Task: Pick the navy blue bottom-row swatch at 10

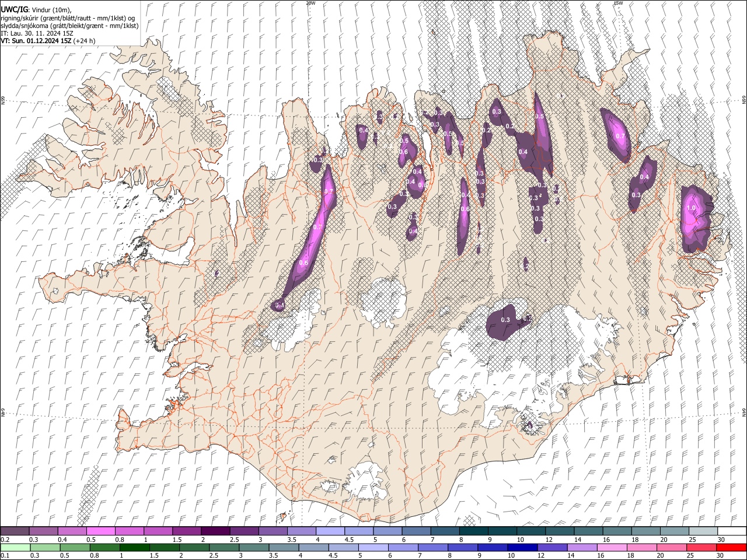Action: pyautogui.click(x=521, y=547)
